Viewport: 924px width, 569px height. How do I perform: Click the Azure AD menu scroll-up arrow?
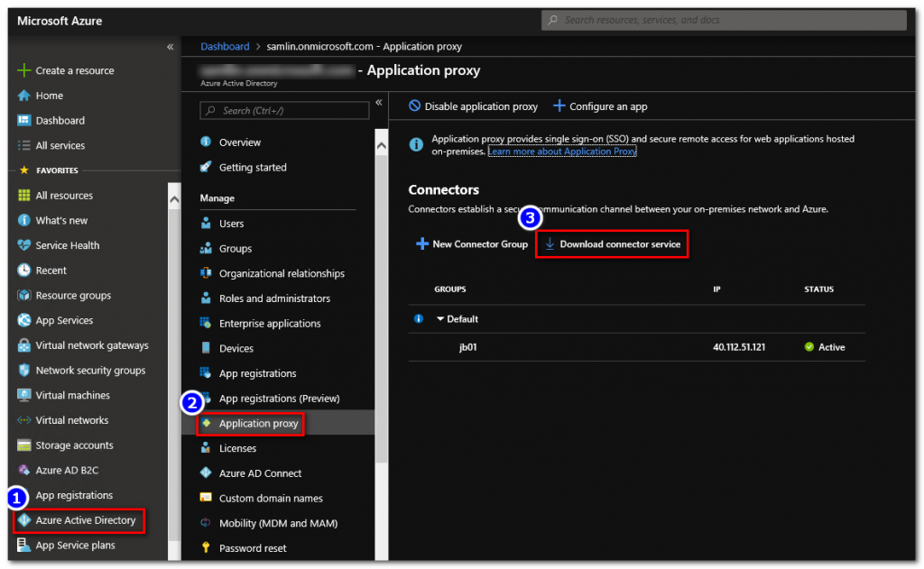(x=382, y=145)
